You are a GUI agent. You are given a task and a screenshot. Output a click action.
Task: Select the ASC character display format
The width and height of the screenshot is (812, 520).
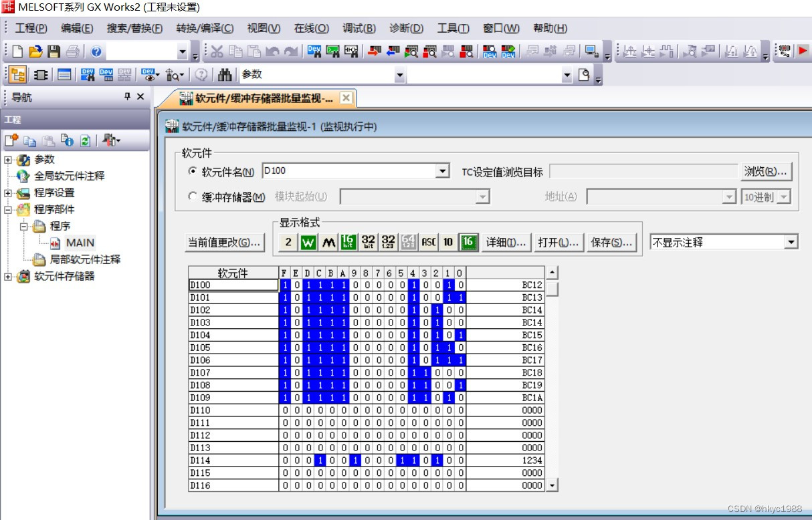click(x=429, y=242)
